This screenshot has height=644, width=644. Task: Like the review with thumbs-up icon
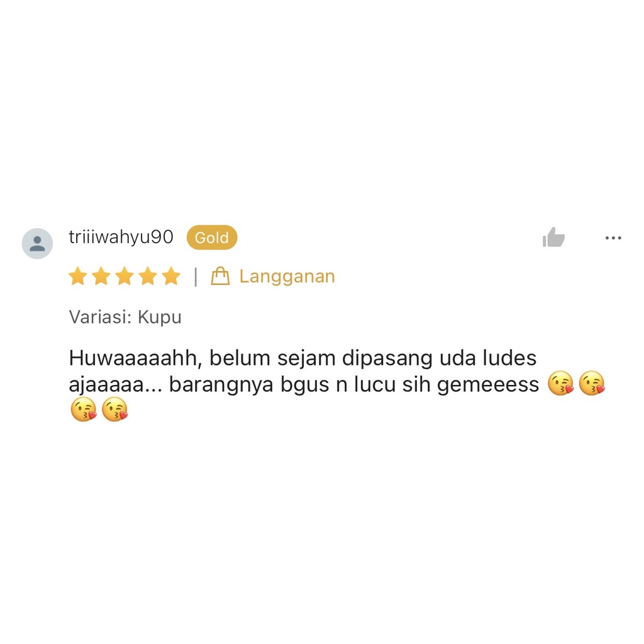(553, 237)
